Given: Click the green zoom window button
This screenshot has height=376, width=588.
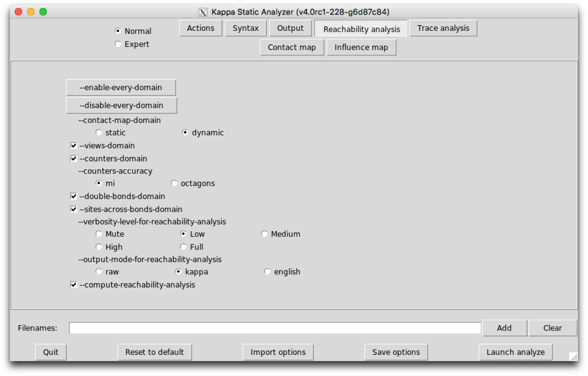Looking at the screenshot, I should tap(43, 11).
